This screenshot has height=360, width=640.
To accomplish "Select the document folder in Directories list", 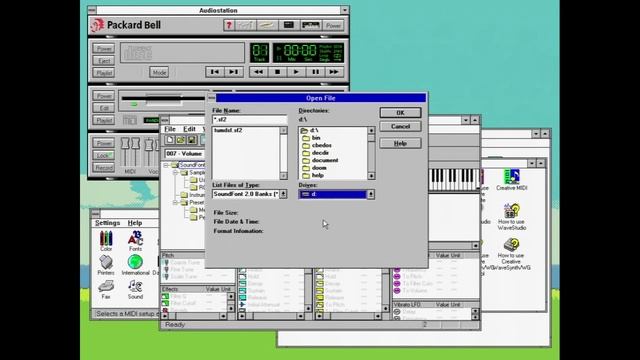I will click(320, 160).
